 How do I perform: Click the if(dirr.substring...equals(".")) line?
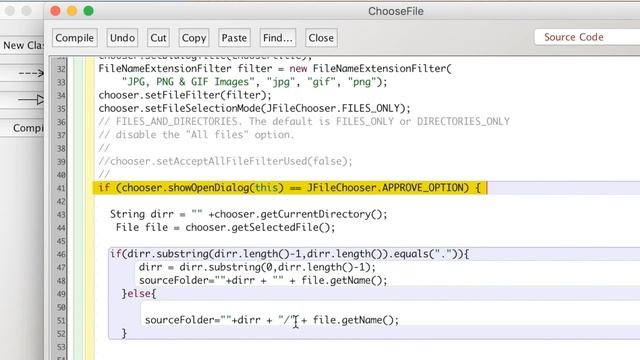(289, 254)
